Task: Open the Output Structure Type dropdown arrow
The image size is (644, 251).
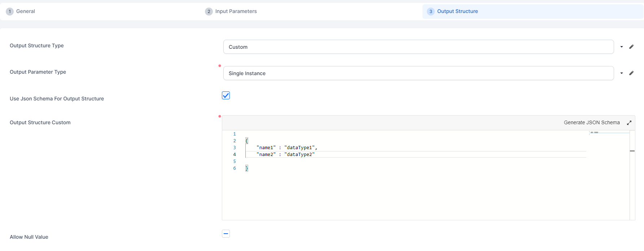Action: click(622, 47)
